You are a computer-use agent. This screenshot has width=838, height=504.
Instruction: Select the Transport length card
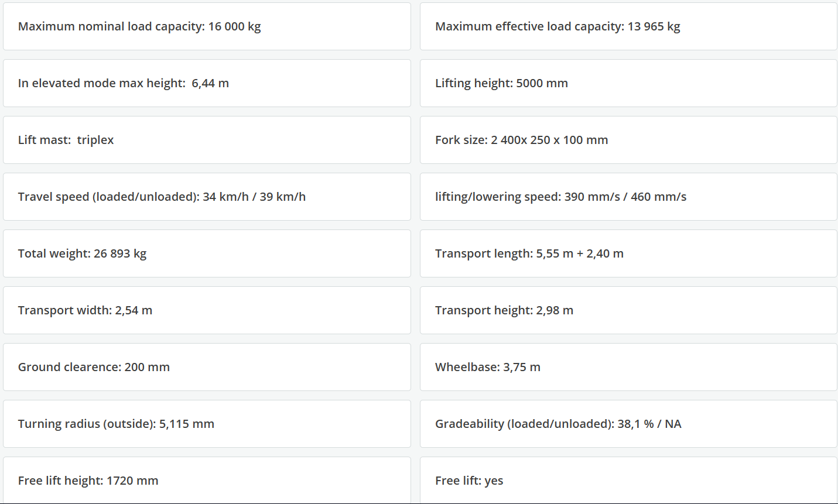[x=628, y=253]
